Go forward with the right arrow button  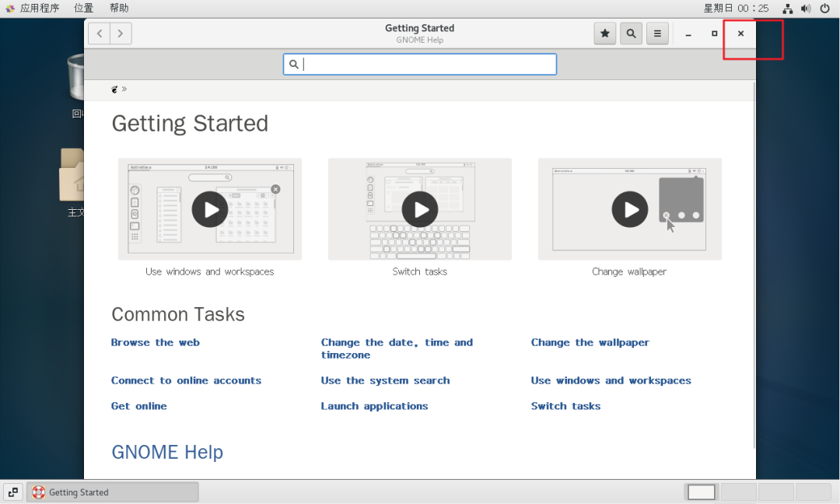121,33
